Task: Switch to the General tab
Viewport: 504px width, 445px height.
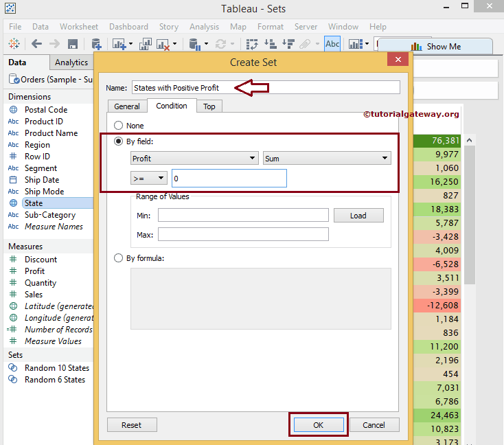Action: coord(127,106)
